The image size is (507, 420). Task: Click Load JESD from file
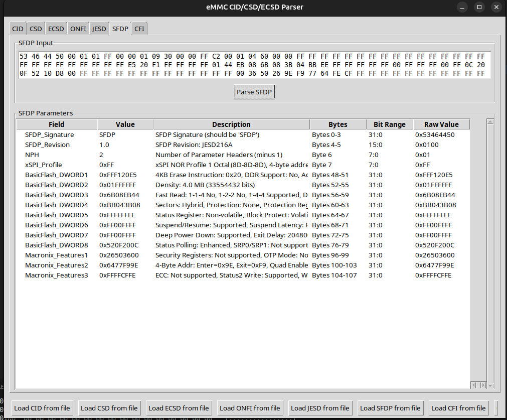coord(320,408)
